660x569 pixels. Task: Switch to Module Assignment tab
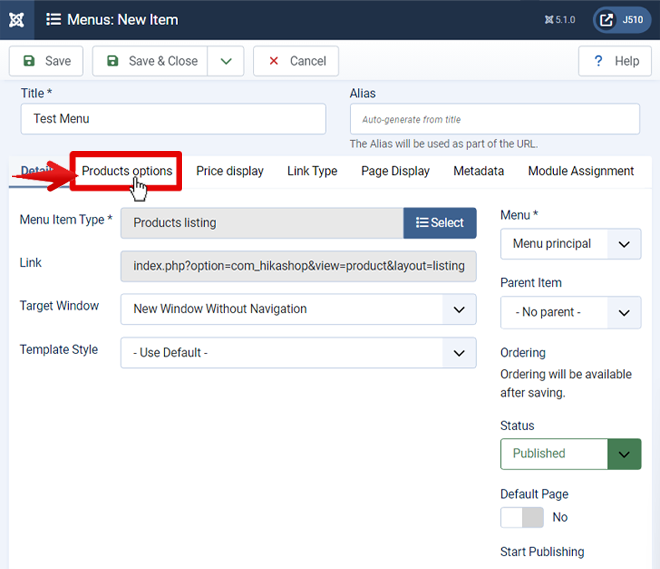(581, 171)
